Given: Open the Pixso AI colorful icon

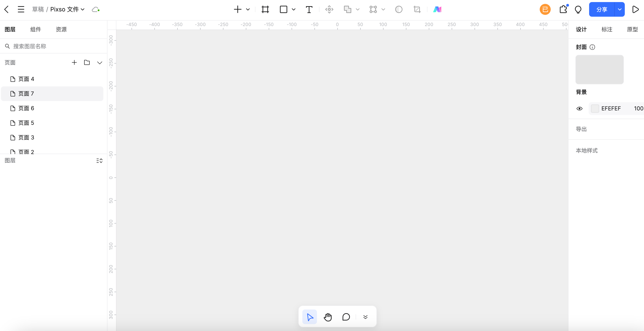Looking at the screenshot, I should click(437, 10).
